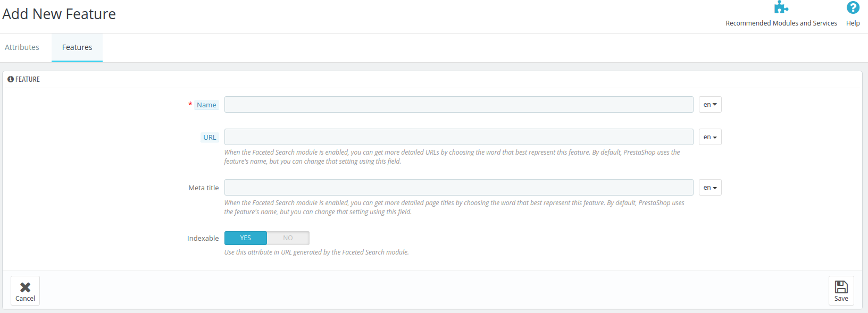Click the Indexable label

point(203,239)
